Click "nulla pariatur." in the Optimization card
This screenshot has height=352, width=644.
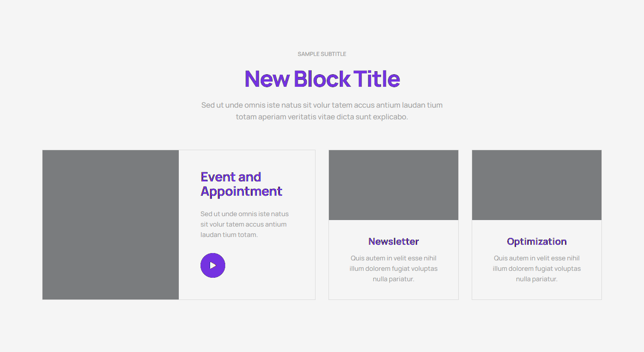click(536, 279)
